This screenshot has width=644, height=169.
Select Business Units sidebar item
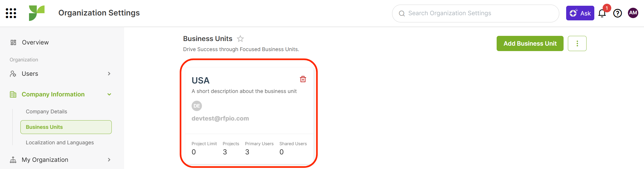point(66,127)
